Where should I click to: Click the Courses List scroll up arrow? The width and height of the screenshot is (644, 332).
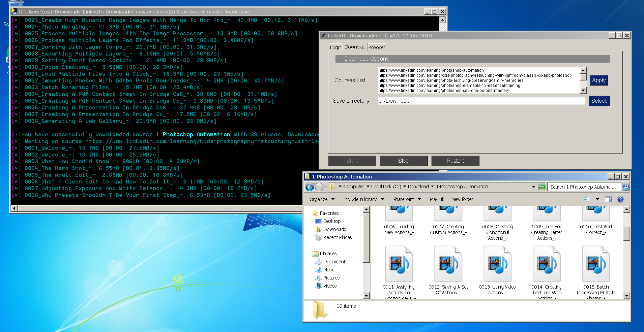click(583, 70)
